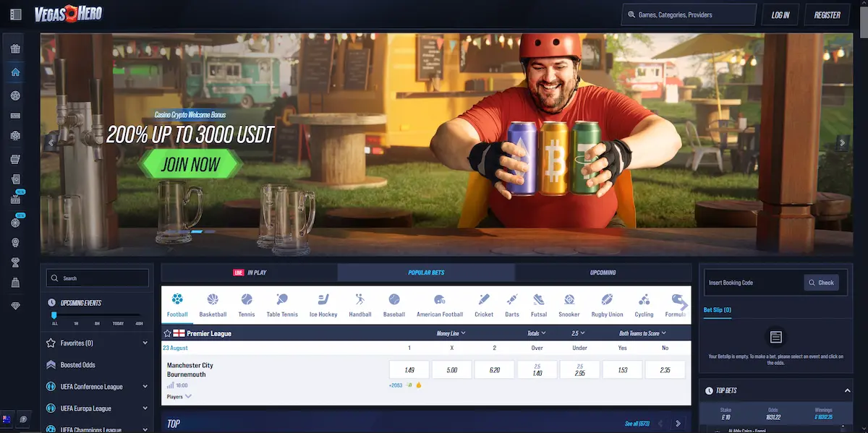The width and height of the screenshot is (868, 433).
Task: Open the Bet Slip (0) tab
Action: pos(718,310)
